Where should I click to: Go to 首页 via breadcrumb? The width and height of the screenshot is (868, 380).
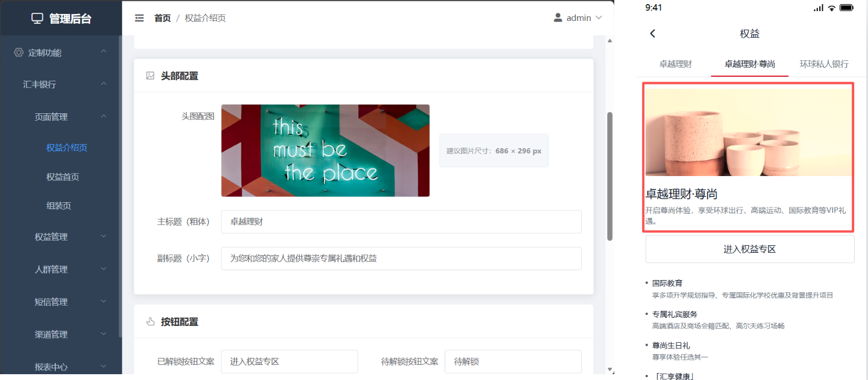click(x=163, y=18)
